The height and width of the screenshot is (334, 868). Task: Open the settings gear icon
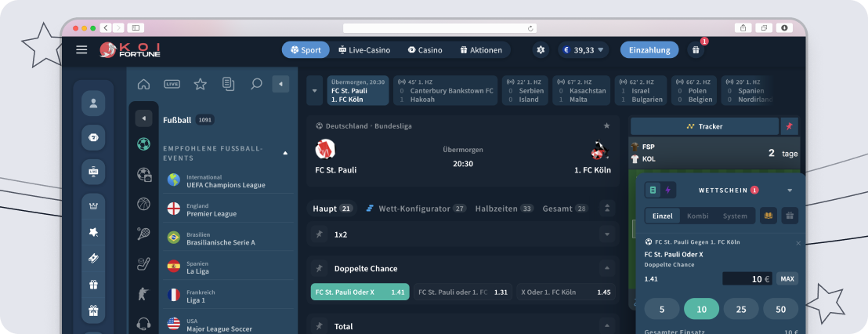point(541,50)
